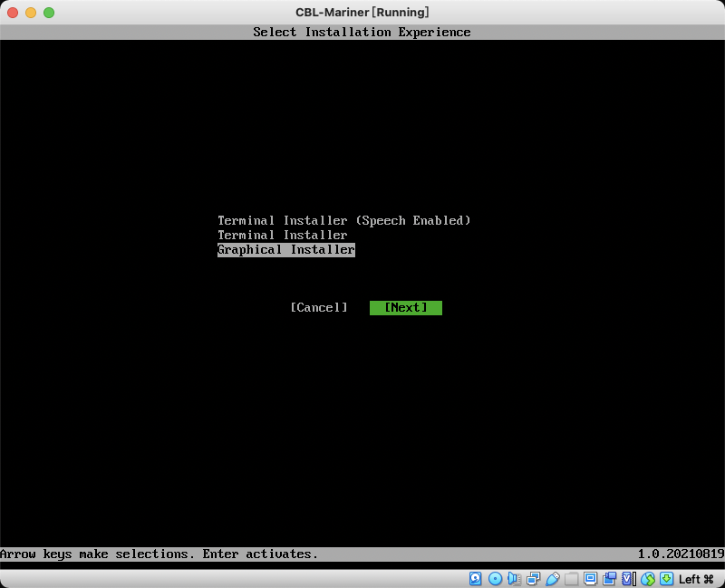The height and width of the screenshot is (588, 725).
Task: Open the optical disc drive status icon
Action: click(x=495, y=578)
